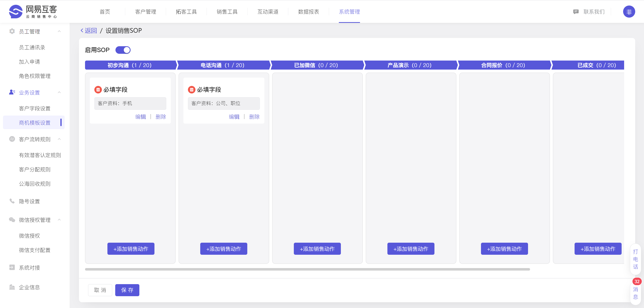The height and width of the screenshot is (308, 644).
Task: Click the hidden number phone icon
Action: pos(12,201)
